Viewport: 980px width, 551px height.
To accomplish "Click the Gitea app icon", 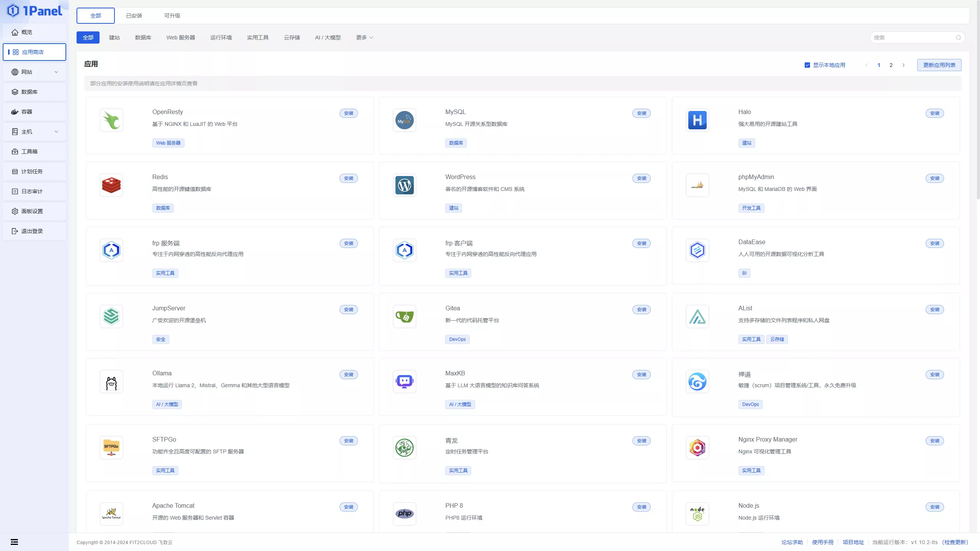I will 404,316.
